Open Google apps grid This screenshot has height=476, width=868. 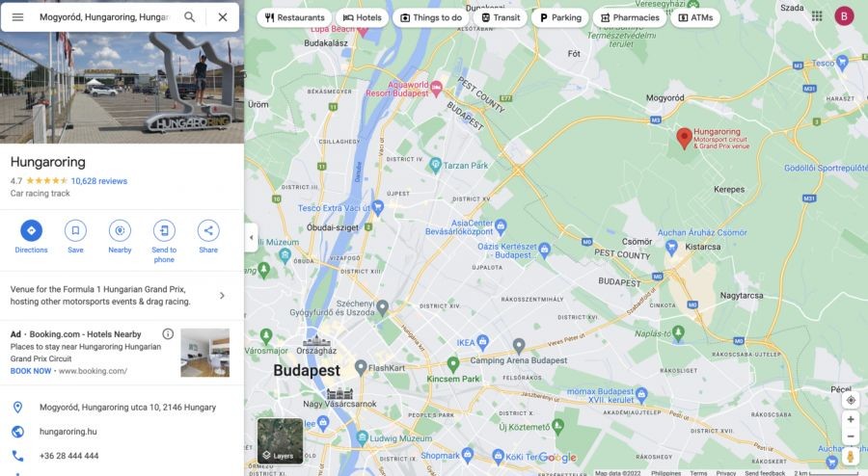tap(817, 16)
